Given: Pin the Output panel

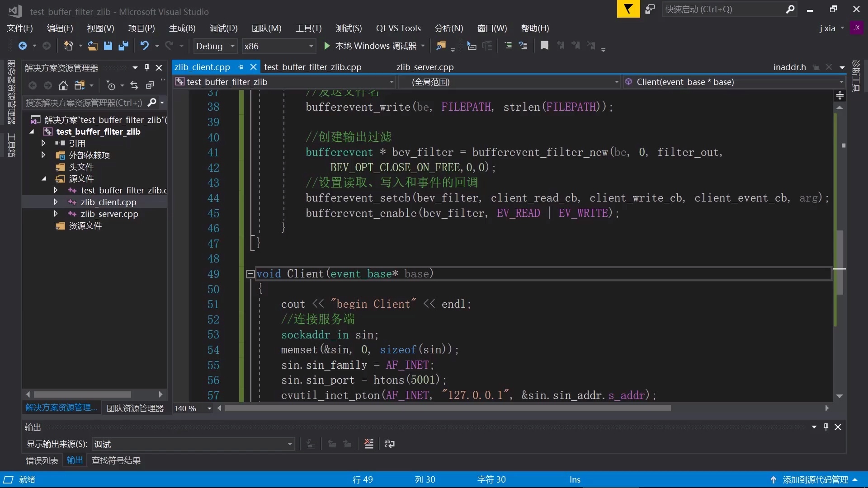Looking at the screenshot, I should pyautogui.click(x=826, y=427).
